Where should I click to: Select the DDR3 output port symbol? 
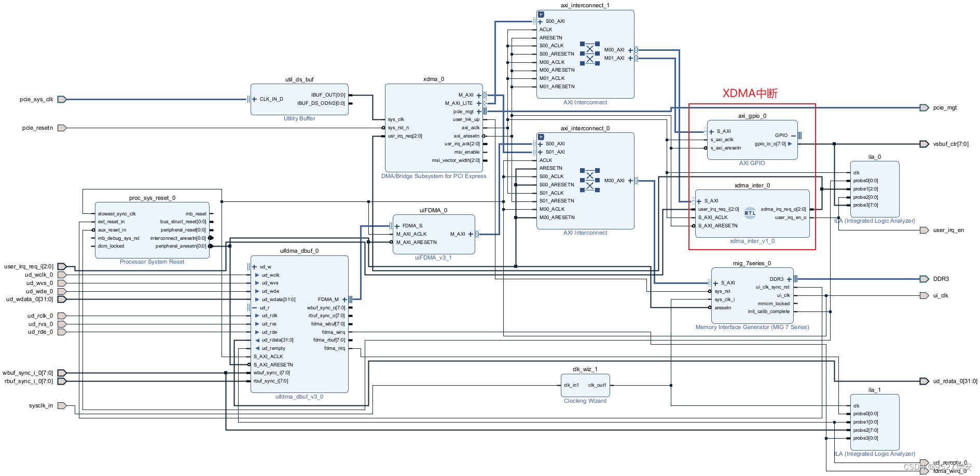924,279
